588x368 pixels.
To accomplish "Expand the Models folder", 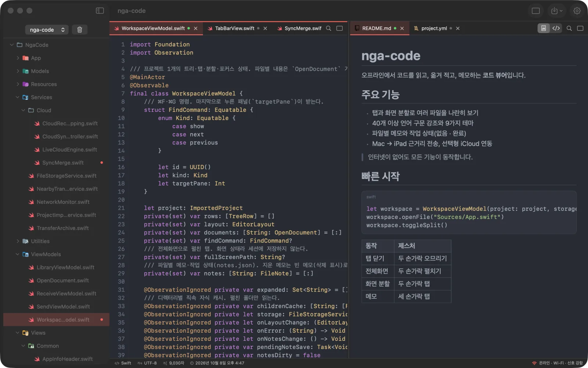I will 18,71.
